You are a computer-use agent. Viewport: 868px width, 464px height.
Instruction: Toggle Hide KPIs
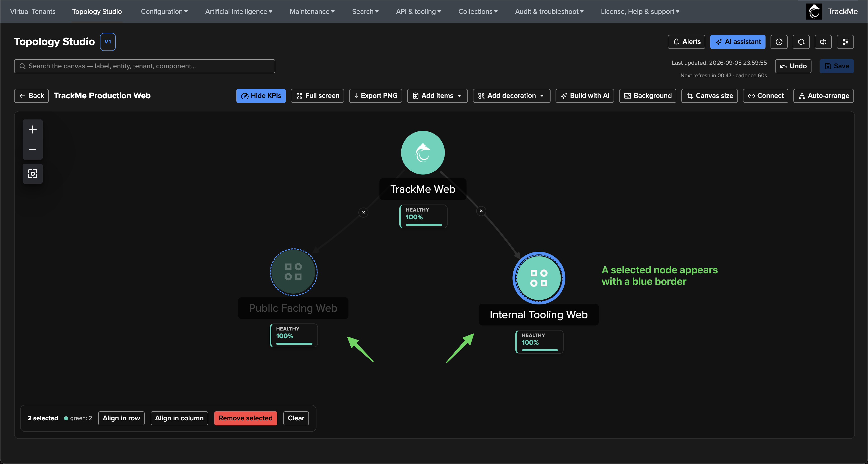[261, 96]
